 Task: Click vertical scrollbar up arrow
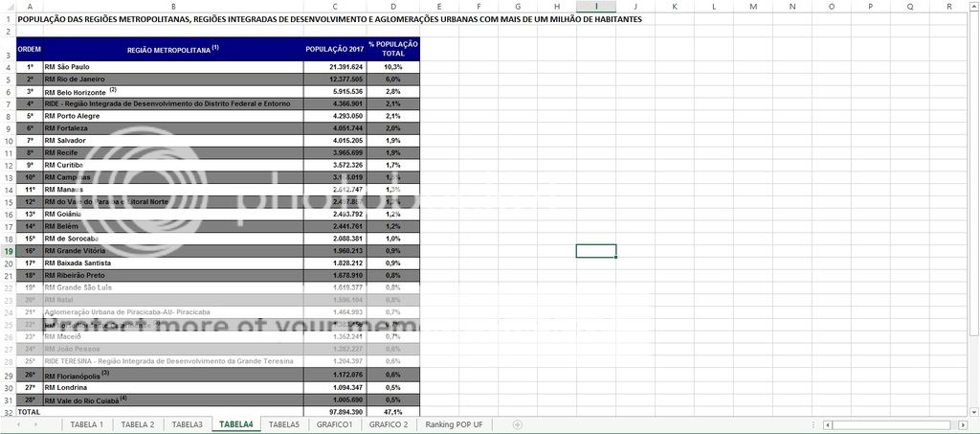click(973, 6)
